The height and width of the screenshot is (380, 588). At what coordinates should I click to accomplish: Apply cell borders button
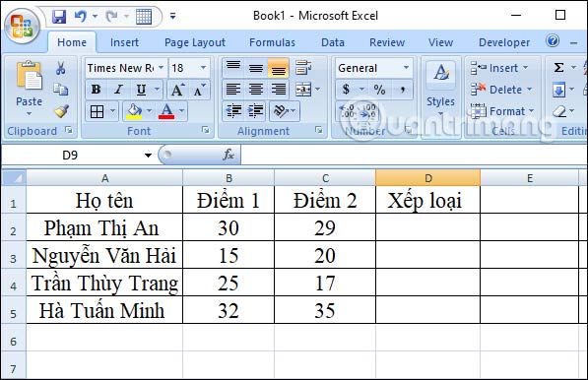pyautogui.click(x=98, y=111)
